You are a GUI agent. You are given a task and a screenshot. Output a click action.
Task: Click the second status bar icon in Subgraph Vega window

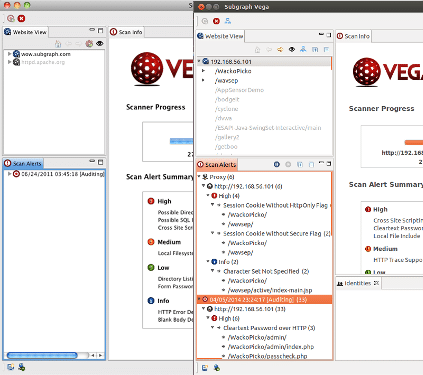coord(217,368)
